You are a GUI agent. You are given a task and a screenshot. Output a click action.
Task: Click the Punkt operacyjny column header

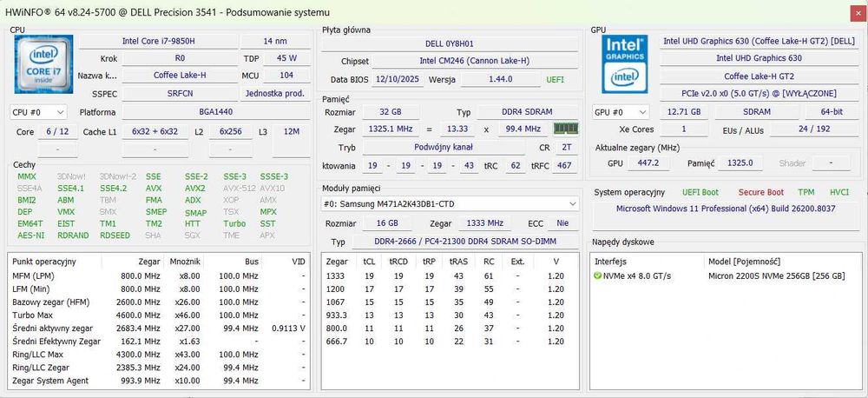(44, 261)
